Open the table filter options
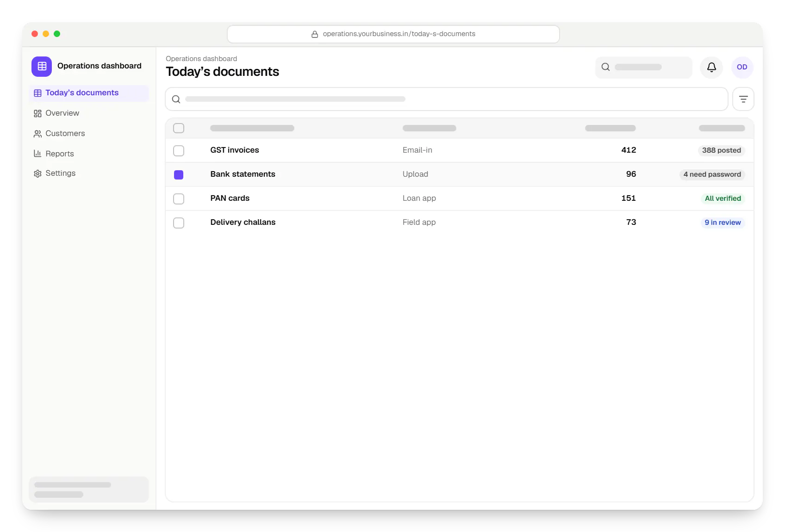 [743, 99]
